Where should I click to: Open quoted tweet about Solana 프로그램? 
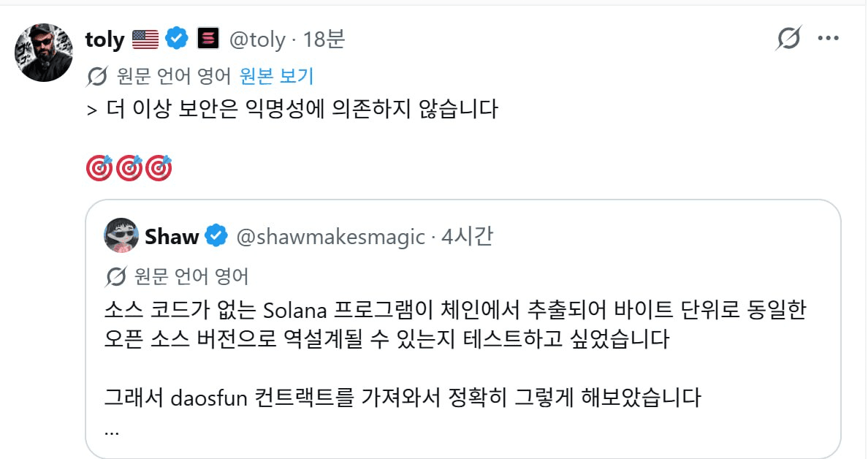462,329
